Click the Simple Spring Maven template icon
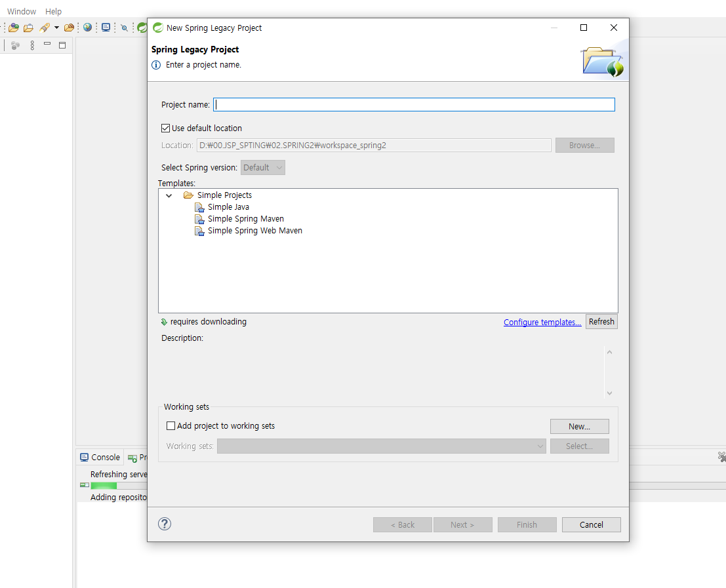726x588 pixels. [199, 220]
